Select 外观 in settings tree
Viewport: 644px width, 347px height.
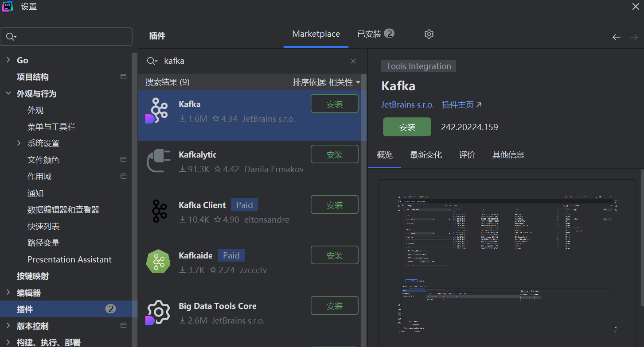tap(35, 110)
